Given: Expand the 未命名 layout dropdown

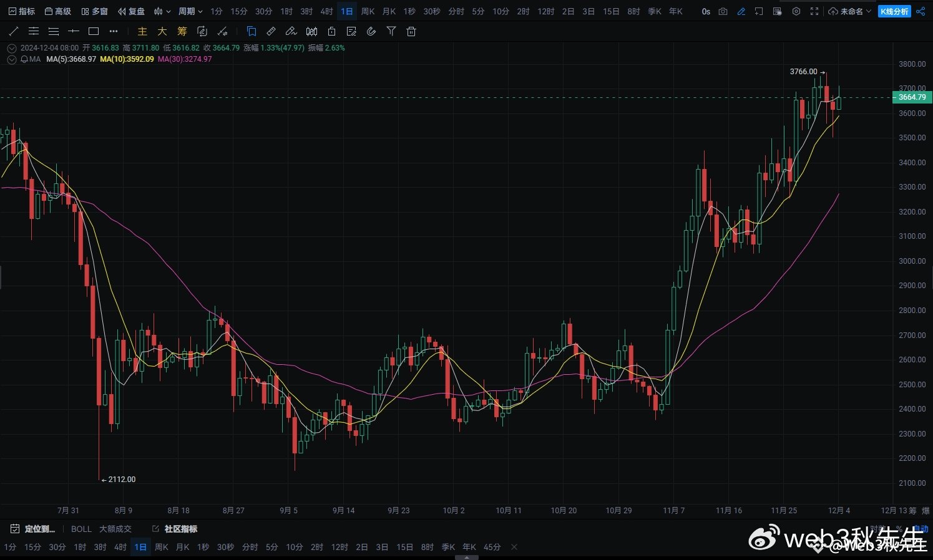Looking at the screenshot, I should coord(850,11).
